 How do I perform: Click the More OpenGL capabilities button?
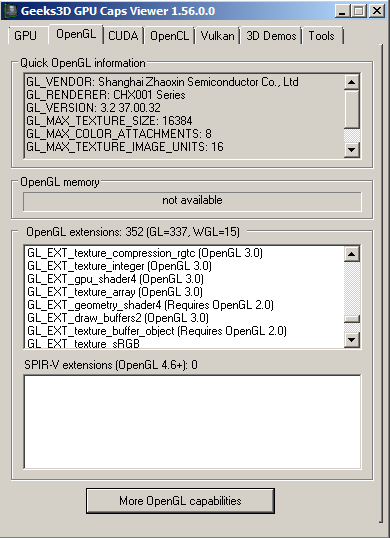[x=180, y=501]
